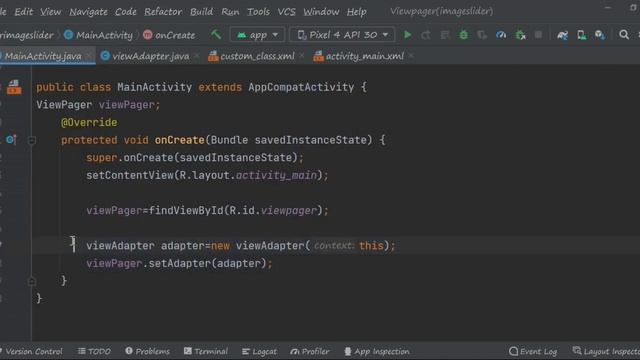Click the related XML file gutter icon

(14, 87)
